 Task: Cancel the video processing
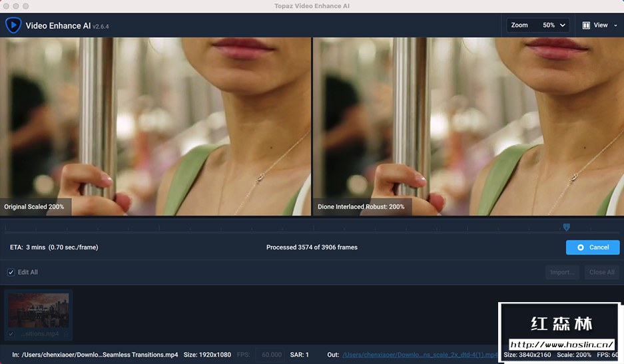point(593,248)
